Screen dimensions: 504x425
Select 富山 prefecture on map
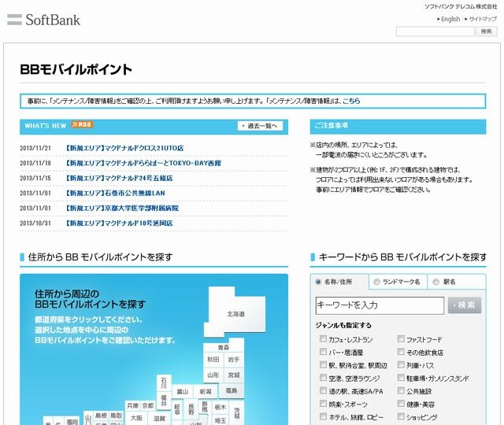[183, 391]
